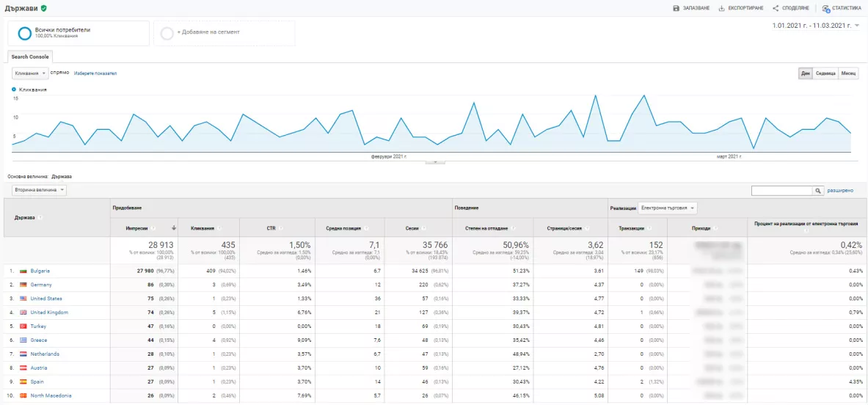Screen dimensions: 868x405
Task: Click the table search input field
Action: 781,190
